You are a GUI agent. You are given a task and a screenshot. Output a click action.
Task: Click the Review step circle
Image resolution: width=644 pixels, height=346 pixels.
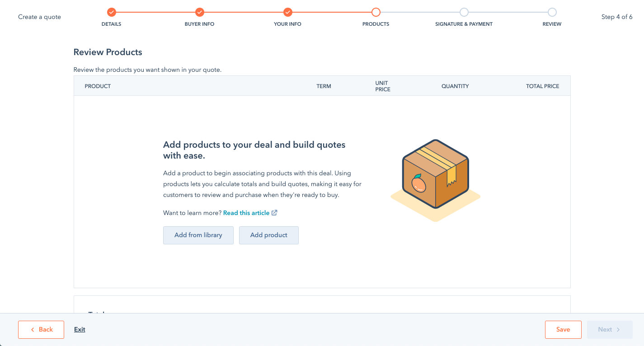[x=552, y=12]
